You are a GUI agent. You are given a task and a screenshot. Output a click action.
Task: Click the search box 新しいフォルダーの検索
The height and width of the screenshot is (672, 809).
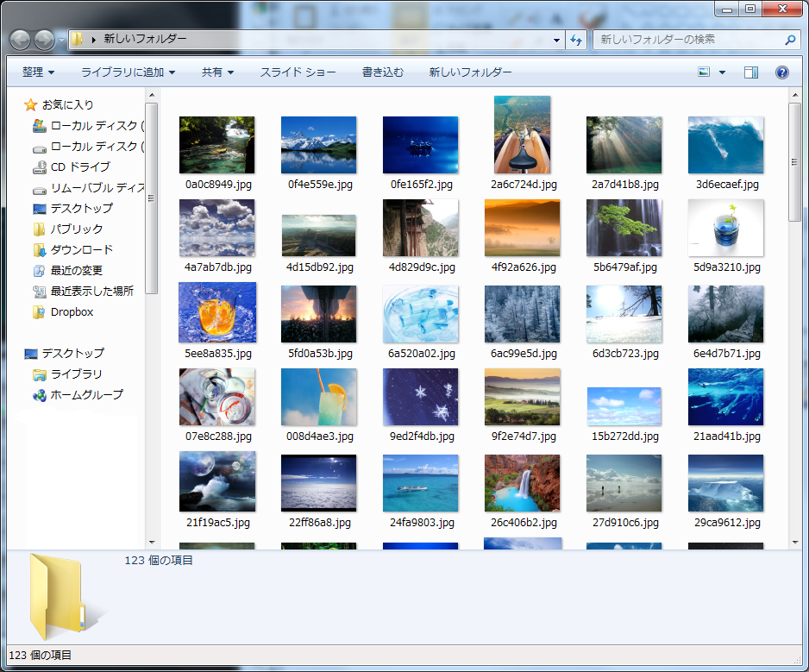[695, 40]
